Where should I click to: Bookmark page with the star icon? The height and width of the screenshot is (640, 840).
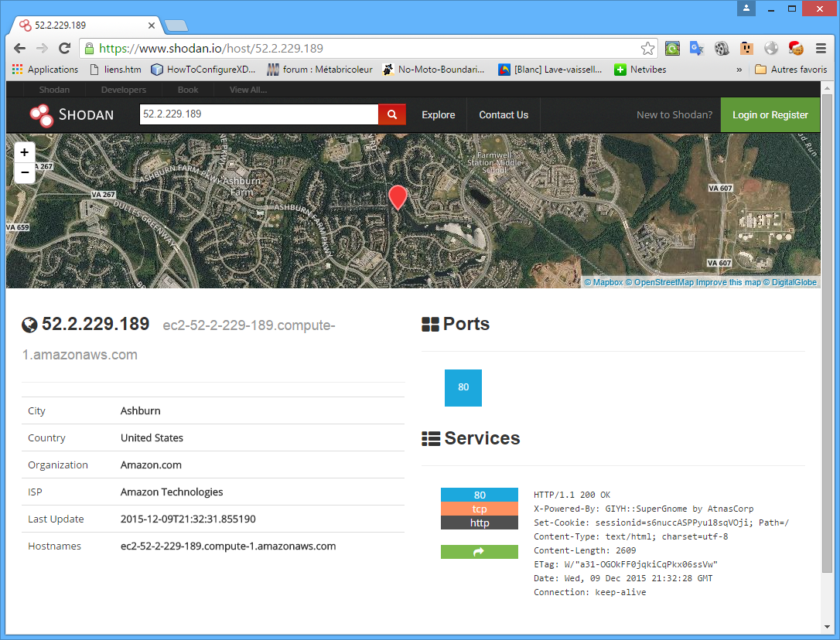[647, 49]
